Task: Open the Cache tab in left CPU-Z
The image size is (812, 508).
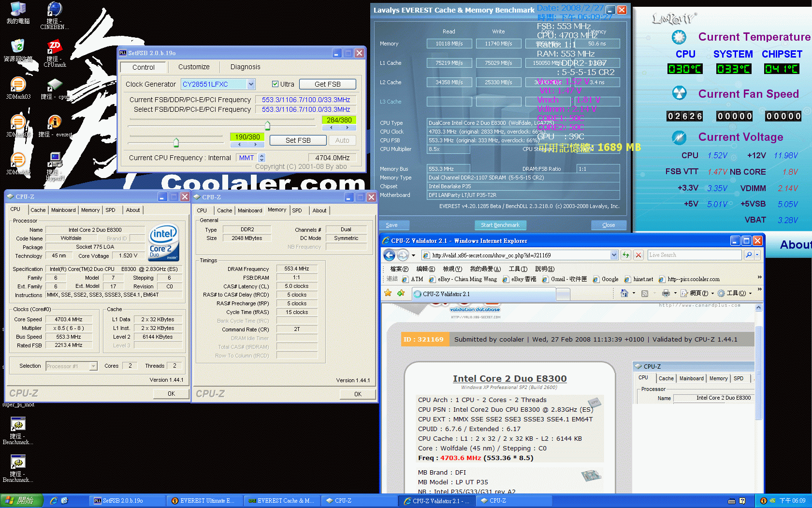Action: click(x=38, y=210)
